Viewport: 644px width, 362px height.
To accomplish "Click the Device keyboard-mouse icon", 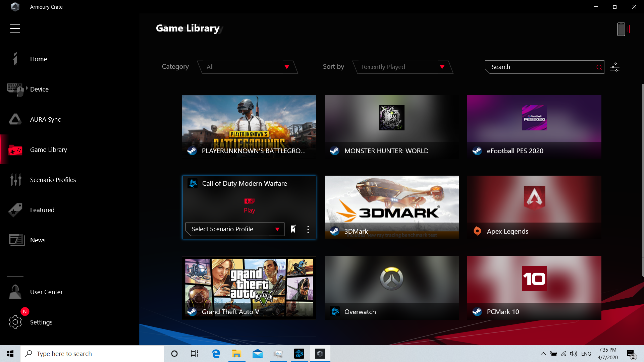I will 15,89.
